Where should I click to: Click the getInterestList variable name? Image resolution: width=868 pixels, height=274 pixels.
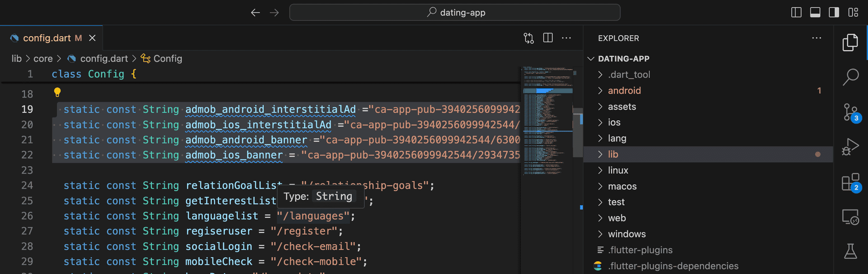[x=231, y=201]
